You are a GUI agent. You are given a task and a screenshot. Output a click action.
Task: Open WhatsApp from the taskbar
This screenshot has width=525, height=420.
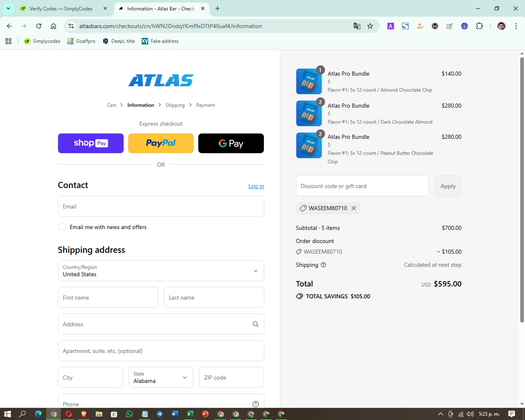(x=129, y=414)
